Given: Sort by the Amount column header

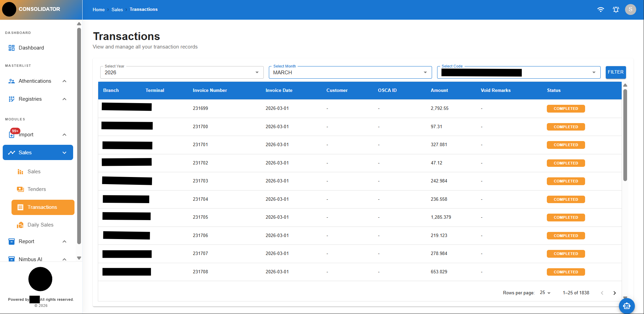Looking at the screenshot, I should (x=439, y=91).
